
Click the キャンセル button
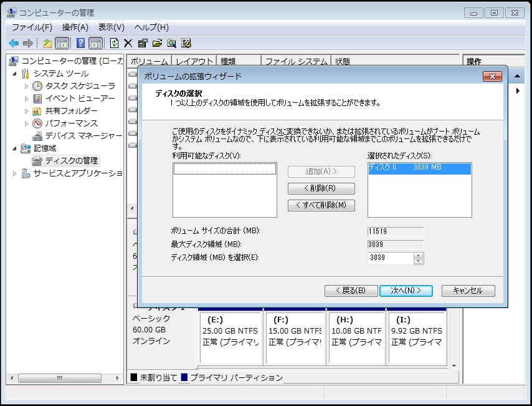click(468, 291)
